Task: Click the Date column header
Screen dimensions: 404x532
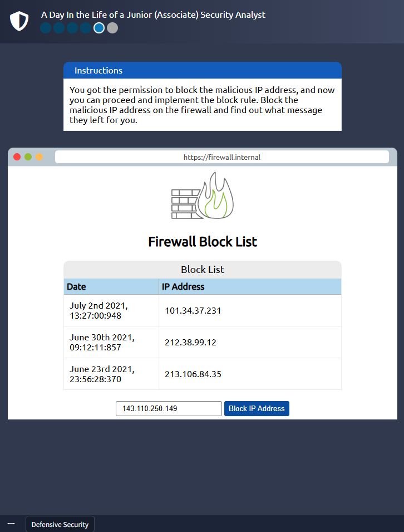Action: (x=111, y=286)
